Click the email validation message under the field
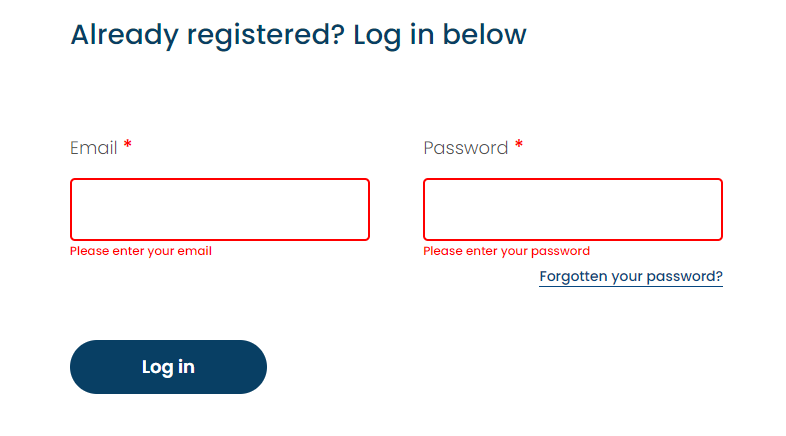786x436 pixels. [x=141, y=251]
